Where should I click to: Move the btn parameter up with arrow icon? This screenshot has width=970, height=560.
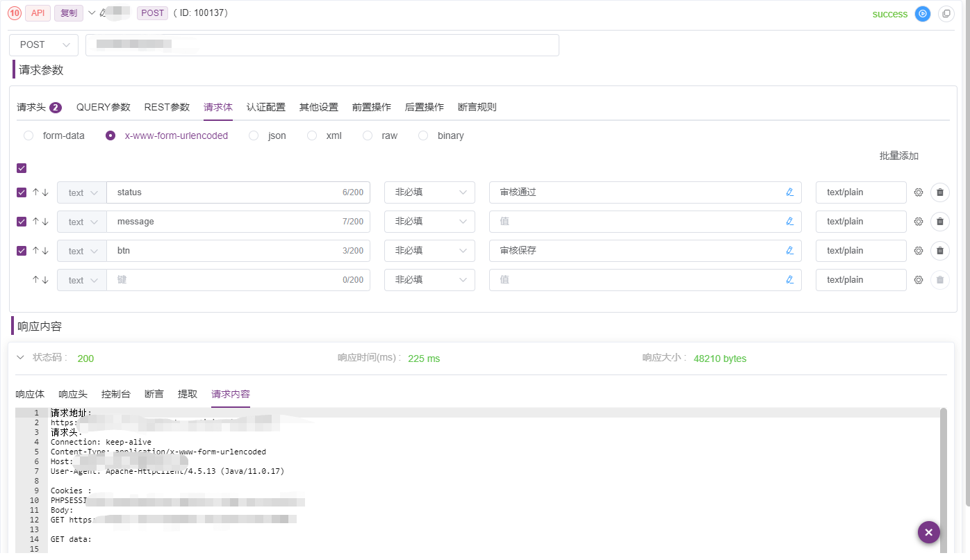pos(35,251)
